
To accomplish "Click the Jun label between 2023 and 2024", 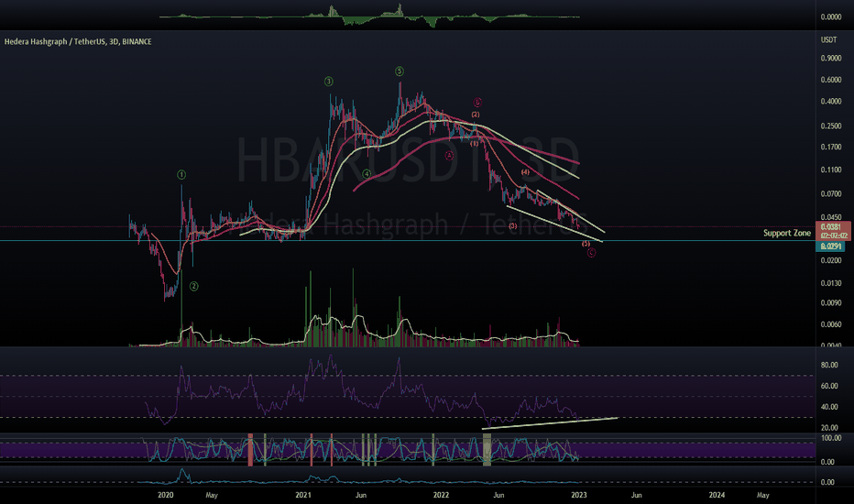I will click(x=636, y=495).
